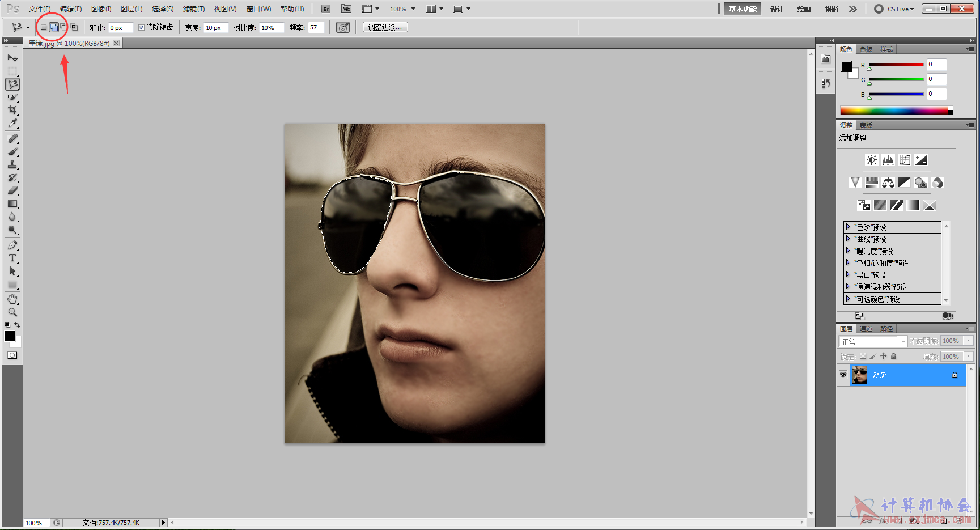The image size is (980, 530).
Task: Select the Horizontal Type tool
Action: pos(12,258)
